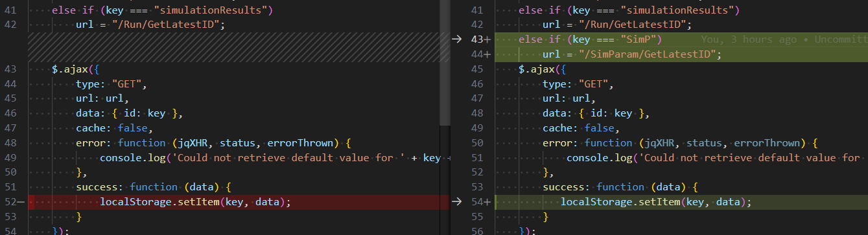Click "simulationResults" condition in modified pane
868x235 pixels.
pyautogui.click(x=629, y=10)
